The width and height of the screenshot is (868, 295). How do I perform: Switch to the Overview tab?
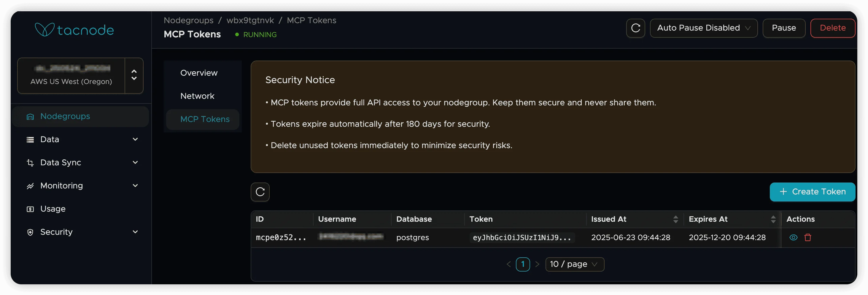199,73
